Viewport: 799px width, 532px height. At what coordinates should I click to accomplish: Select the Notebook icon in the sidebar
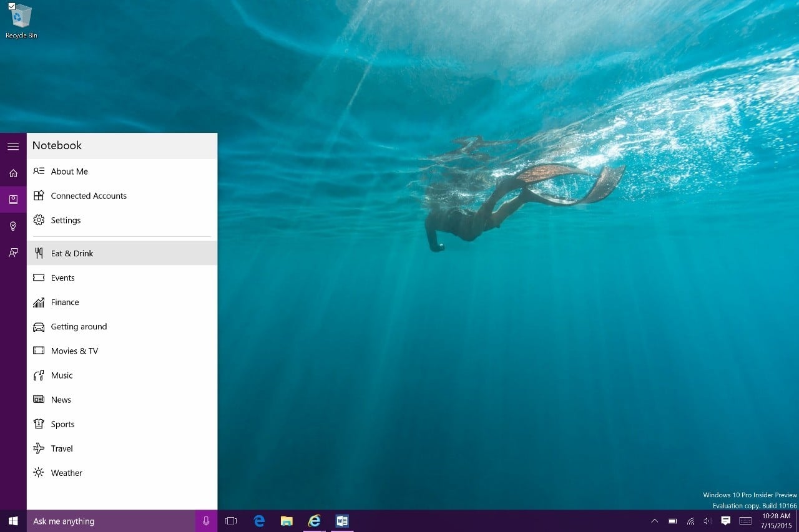pyautogui.click(x=13, y=200)
